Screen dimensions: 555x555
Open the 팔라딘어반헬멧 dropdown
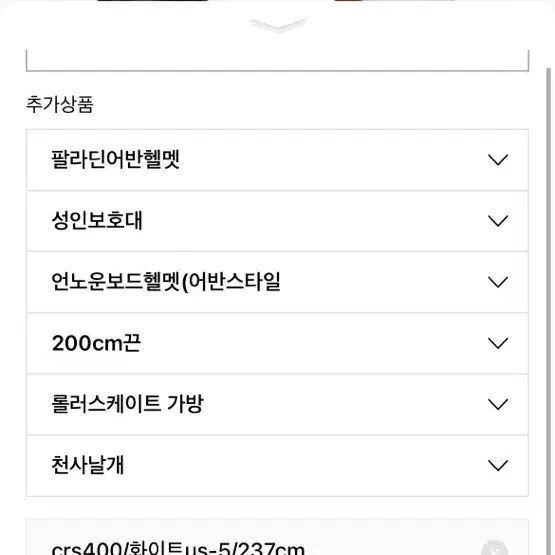pos(278,160)
